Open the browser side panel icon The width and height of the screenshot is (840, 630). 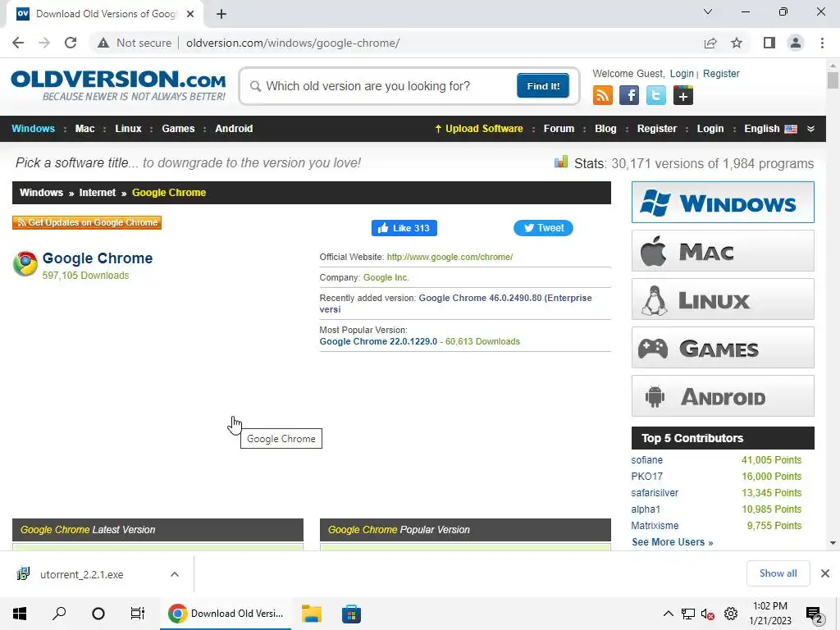point(769,43)
